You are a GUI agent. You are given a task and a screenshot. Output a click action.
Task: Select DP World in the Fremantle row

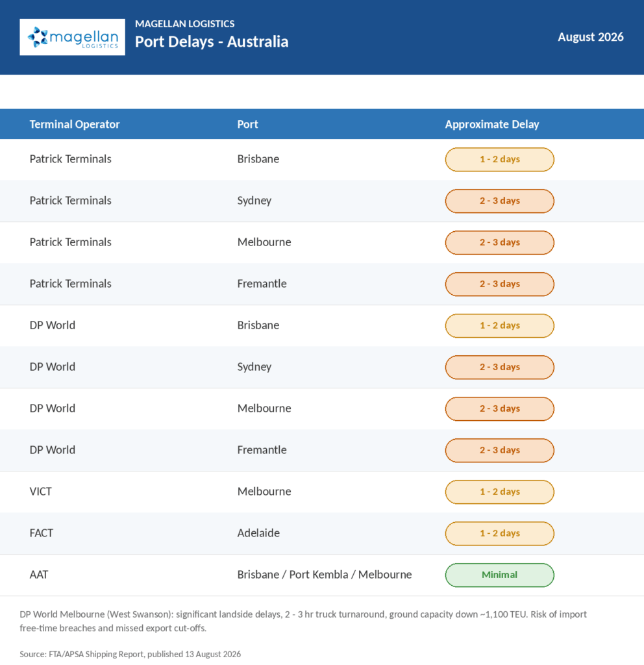[52, 450]
